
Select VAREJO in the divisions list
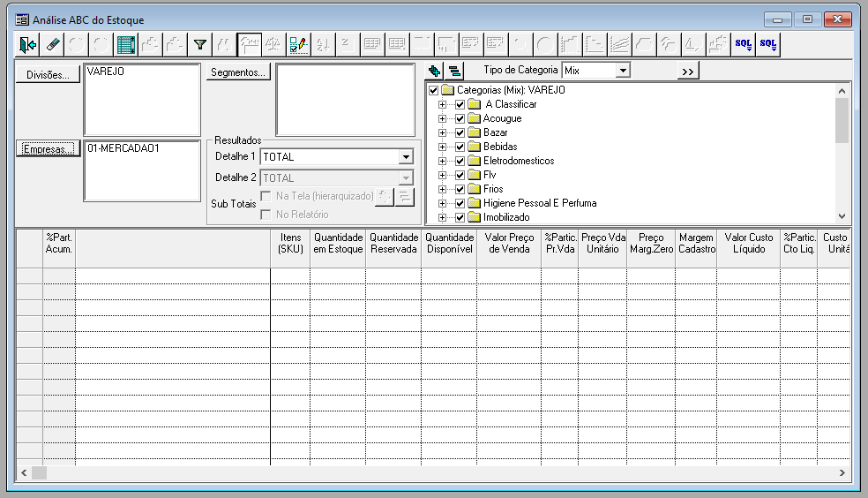pos(106,72)
